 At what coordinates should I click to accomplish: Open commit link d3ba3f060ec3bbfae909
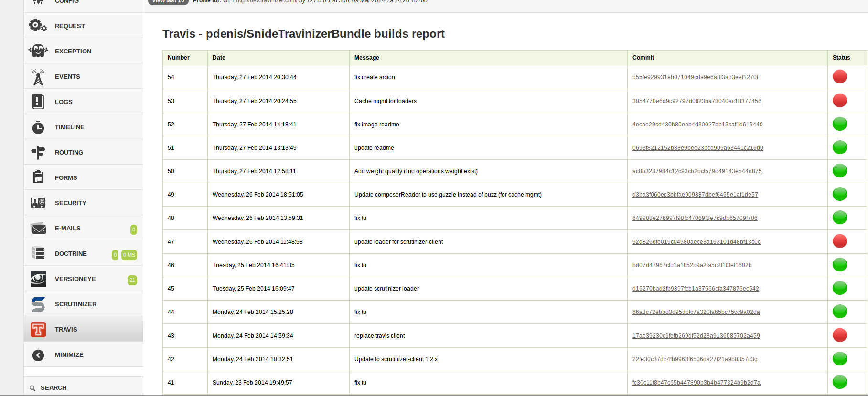click(x=695, y=195)
